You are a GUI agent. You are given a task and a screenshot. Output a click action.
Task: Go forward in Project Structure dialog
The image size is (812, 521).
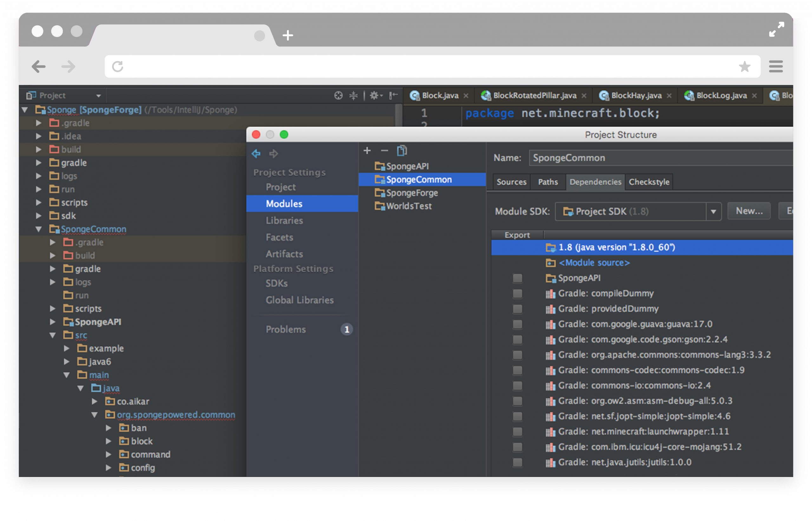[274, 154]
